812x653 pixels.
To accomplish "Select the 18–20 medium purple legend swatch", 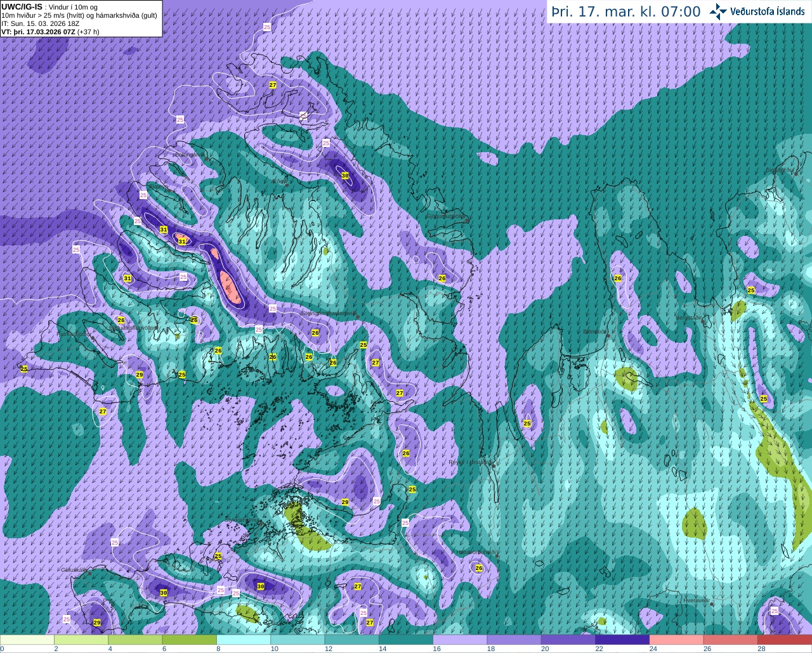I will [x=514, y=640].
